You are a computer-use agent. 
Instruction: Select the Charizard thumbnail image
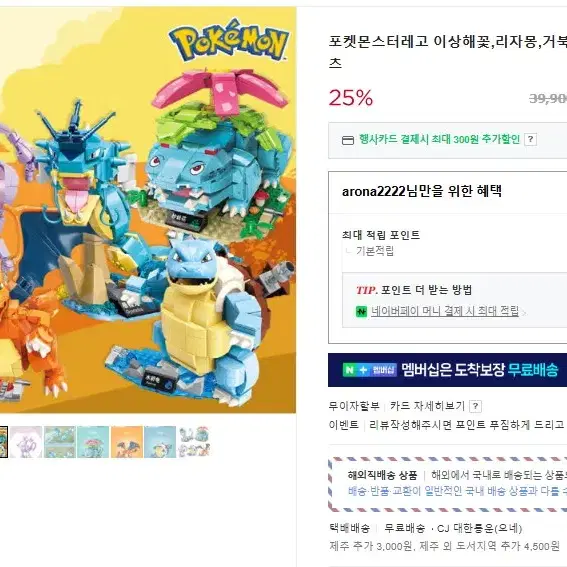click(x=127, y=442)
